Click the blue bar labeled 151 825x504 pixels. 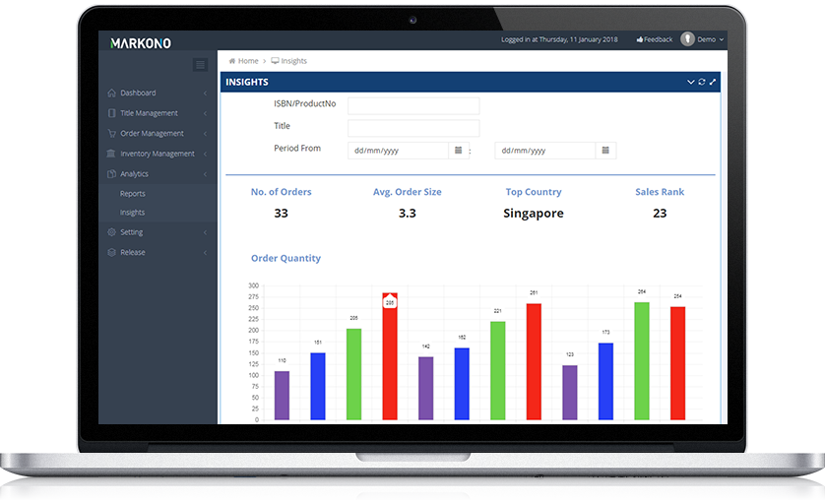[318, 386]
